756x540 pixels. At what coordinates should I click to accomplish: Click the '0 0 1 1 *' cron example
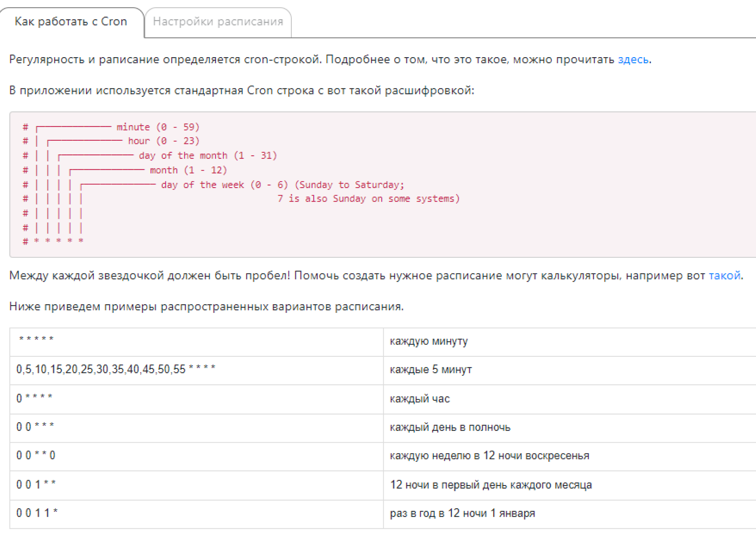37,513
